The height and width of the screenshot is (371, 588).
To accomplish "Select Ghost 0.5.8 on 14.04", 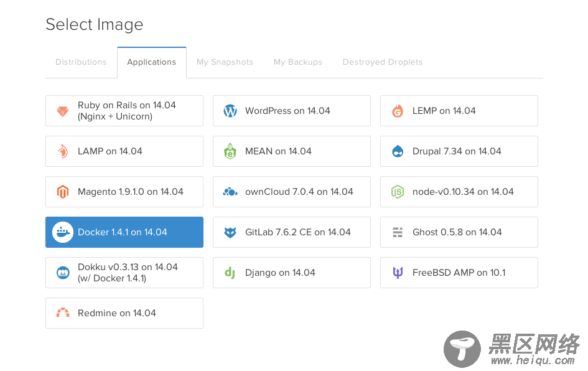I will point(459,232).
